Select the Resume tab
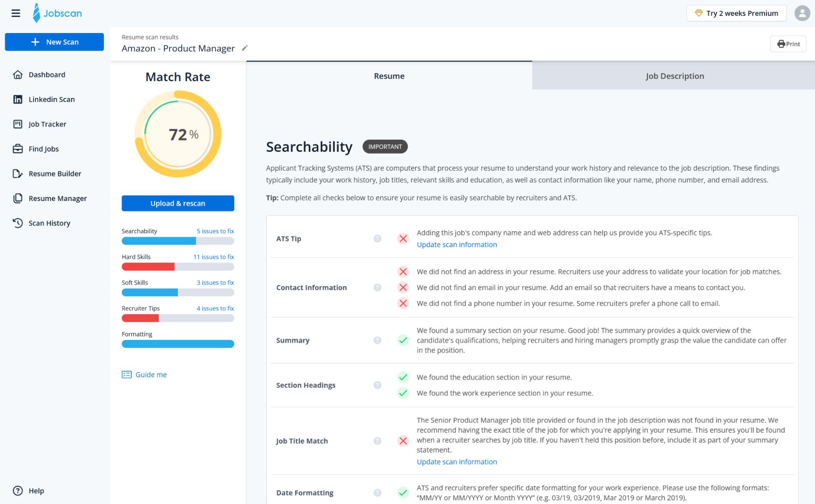The image size is (815, 504). [x=389, y=76]
